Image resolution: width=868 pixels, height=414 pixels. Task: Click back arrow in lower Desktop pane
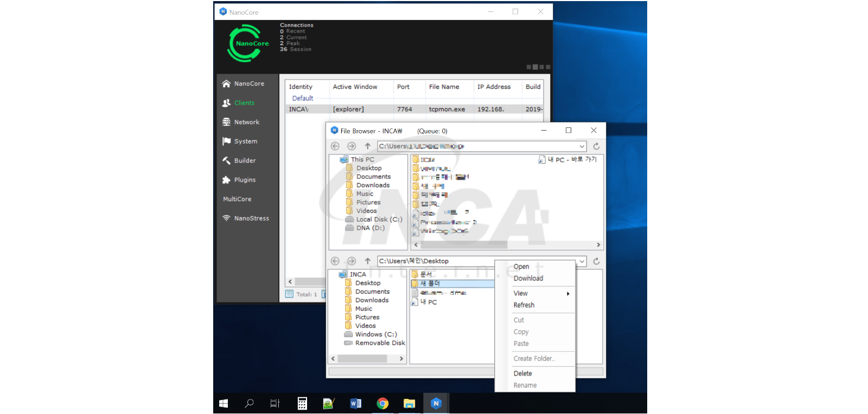pyautogui.click(x=335, y=261)
